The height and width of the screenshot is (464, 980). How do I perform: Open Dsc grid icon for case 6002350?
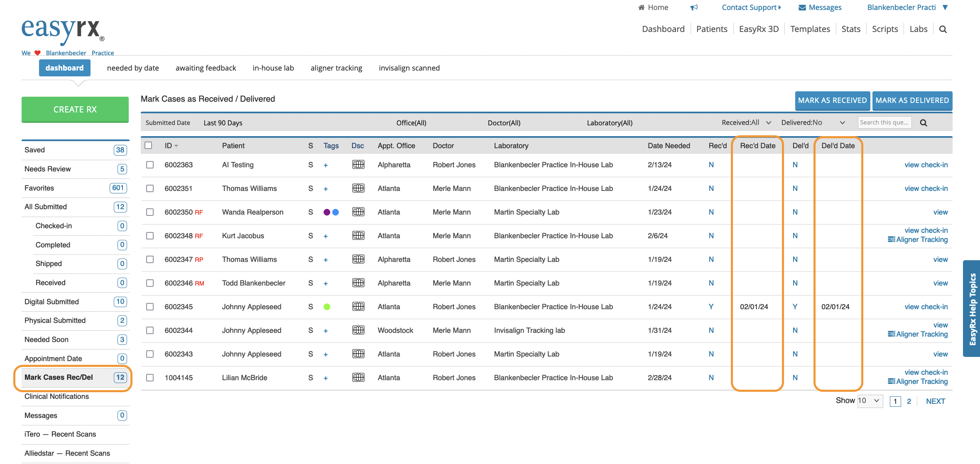click(x=358, y=212)
